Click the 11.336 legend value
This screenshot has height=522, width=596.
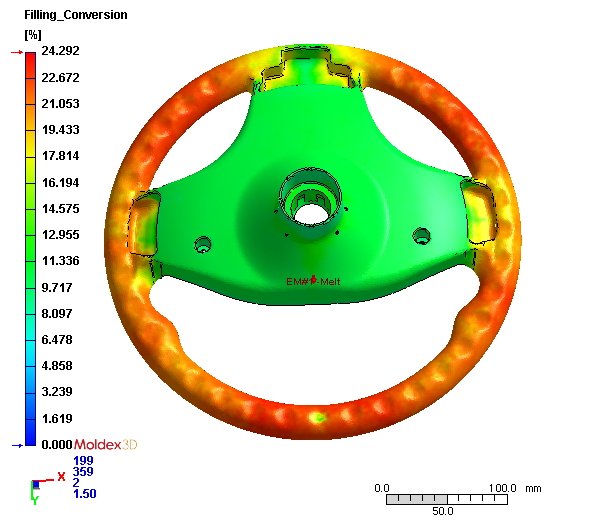point(60,261)
